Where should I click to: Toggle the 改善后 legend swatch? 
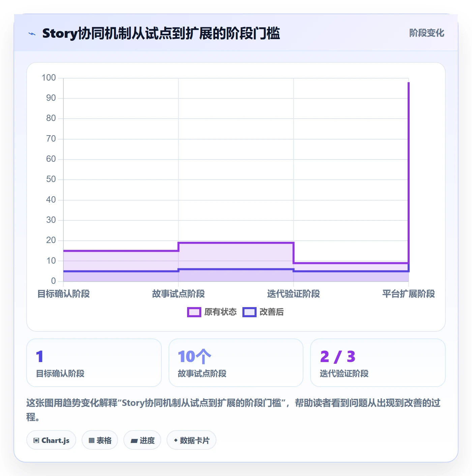(x=249, y=312)
